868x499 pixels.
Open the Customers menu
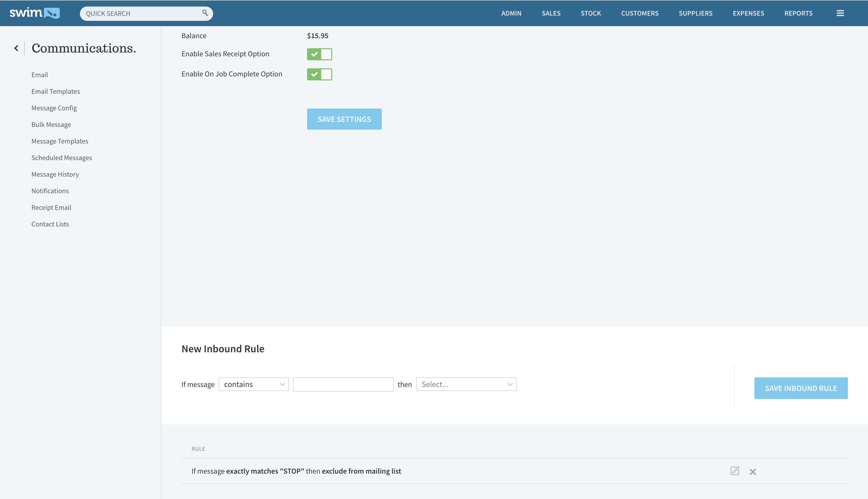click(x=639, y=13)
